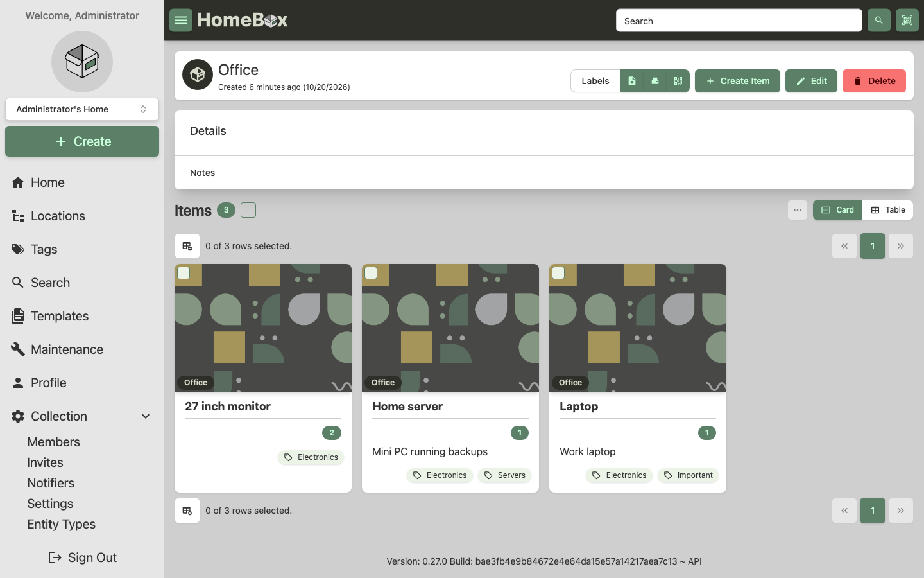Toggle select-all checkbox next to Items count
The height and width of the screenshot is (578, 924).
(248, 210)
